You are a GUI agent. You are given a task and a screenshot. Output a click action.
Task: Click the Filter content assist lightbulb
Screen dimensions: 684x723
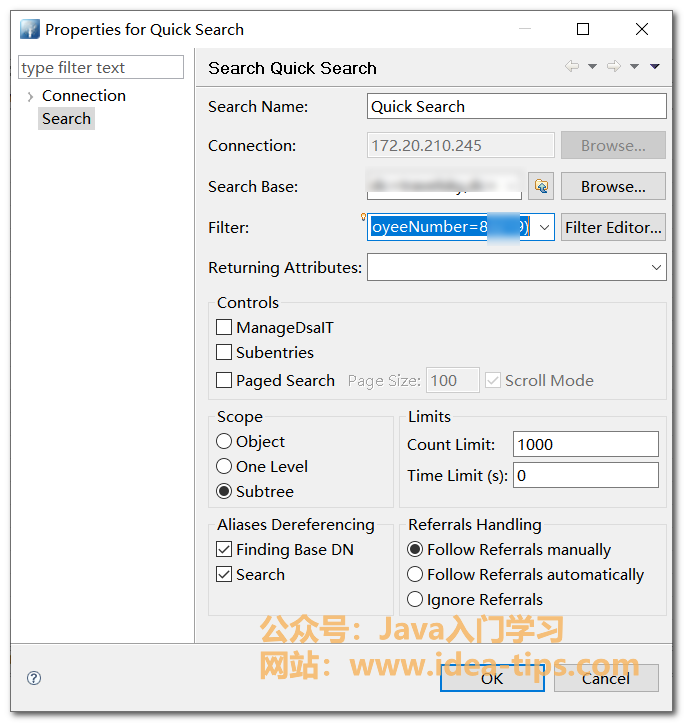(x=363, y=217)
